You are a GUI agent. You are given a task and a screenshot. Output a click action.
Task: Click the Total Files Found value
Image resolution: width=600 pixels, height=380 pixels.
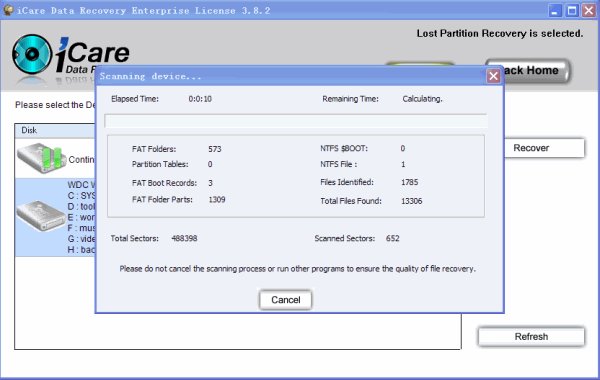point(411,201)
